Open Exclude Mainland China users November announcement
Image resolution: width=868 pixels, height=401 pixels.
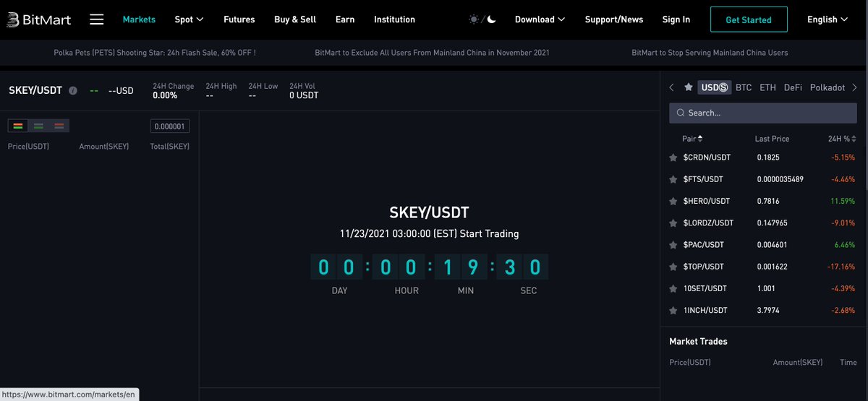(x=433, y=53)
